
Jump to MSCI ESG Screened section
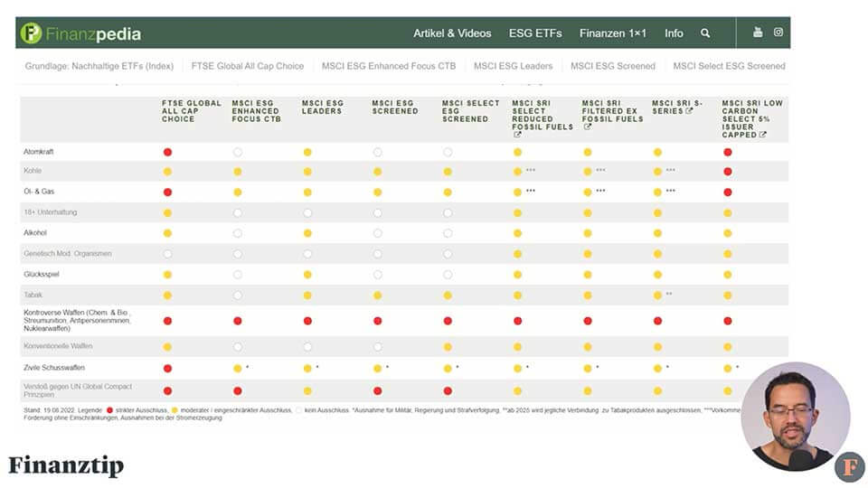[x=613, y=66]
